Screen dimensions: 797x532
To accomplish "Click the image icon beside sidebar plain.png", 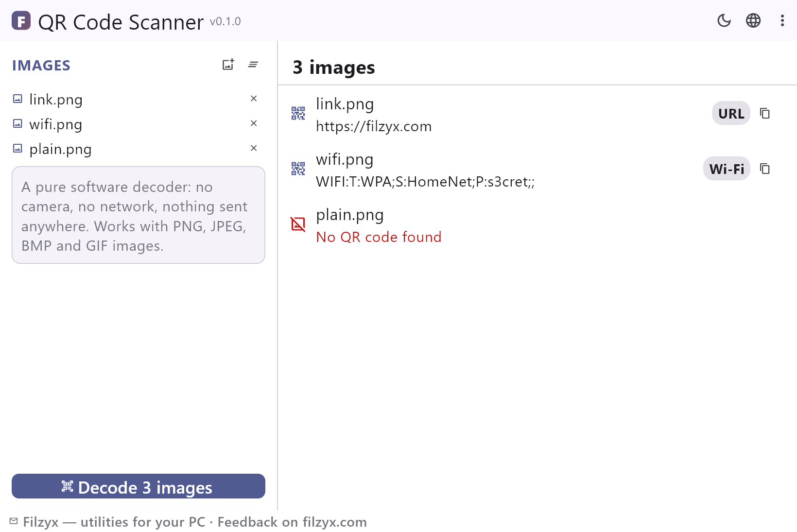I will [x=17, y=149].
